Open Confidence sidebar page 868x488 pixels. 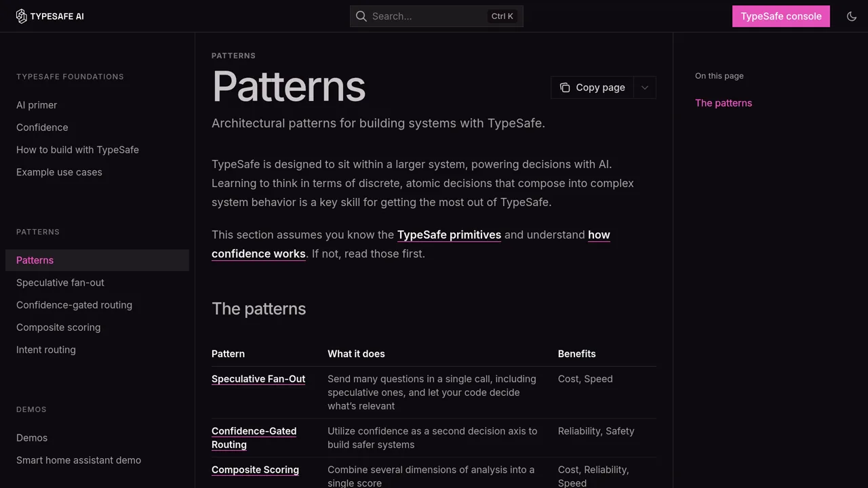(42, 127)
